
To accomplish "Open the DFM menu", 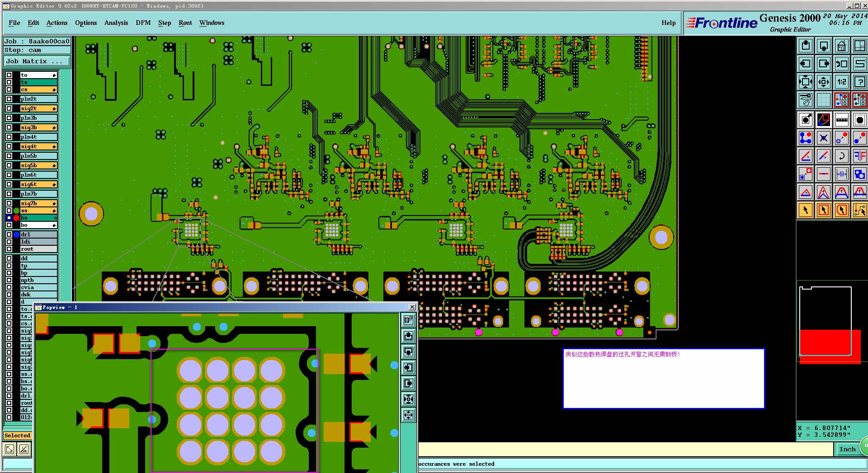I will click(143, 23).
